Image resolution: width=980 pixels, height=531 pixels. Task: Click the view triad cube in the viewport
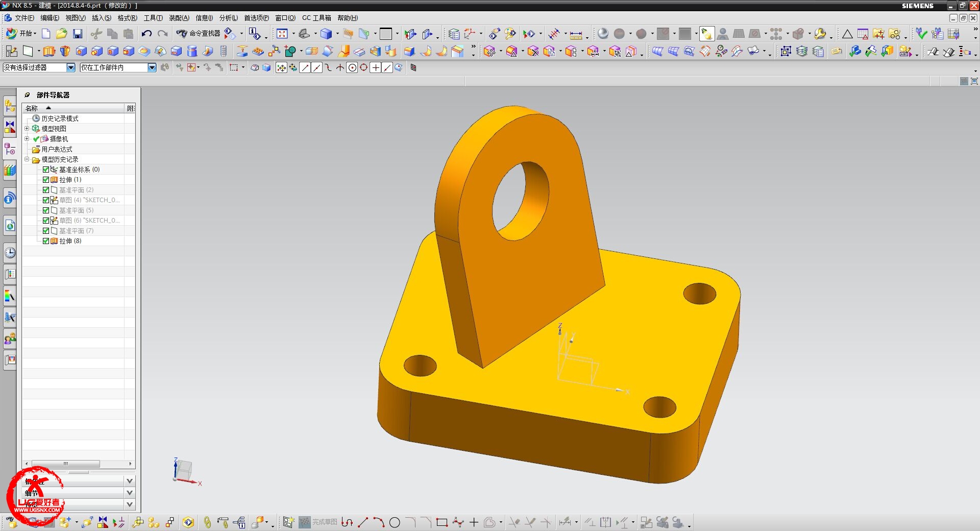[183, 469]
